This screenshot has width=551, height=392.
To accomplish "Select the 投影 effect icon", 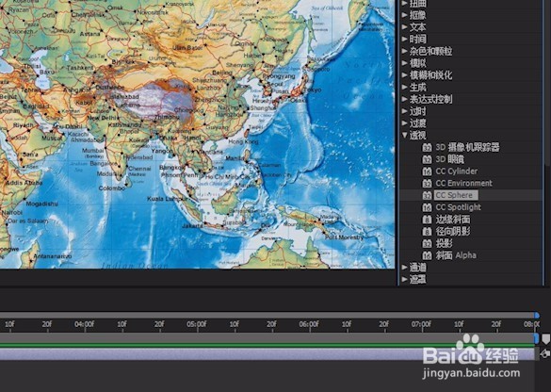I will click(x=427, y=243).
